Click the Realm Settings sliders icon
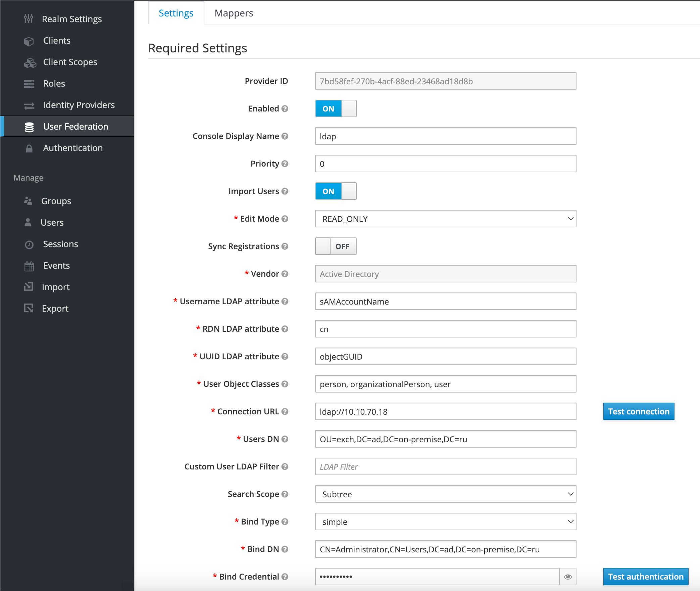 point(29,19)
